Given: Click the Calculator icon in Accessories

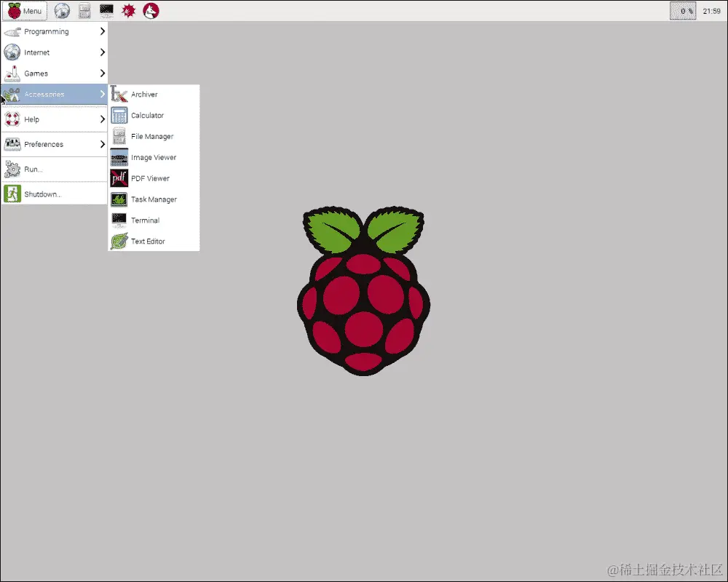Looking at the screenshot, I should tap(119, 115).
